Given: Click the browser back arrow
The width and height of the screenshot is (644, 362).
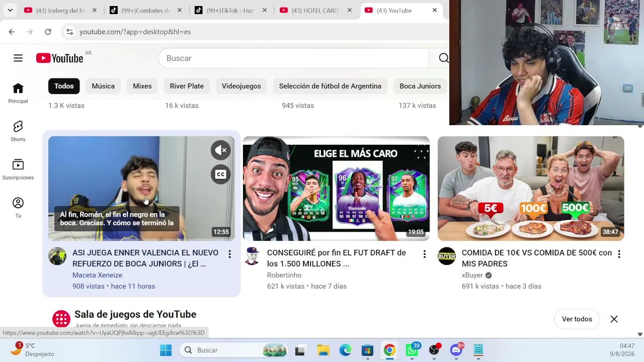Looking at the screenshot, I should pyautogui.click(x=12, y=32).
